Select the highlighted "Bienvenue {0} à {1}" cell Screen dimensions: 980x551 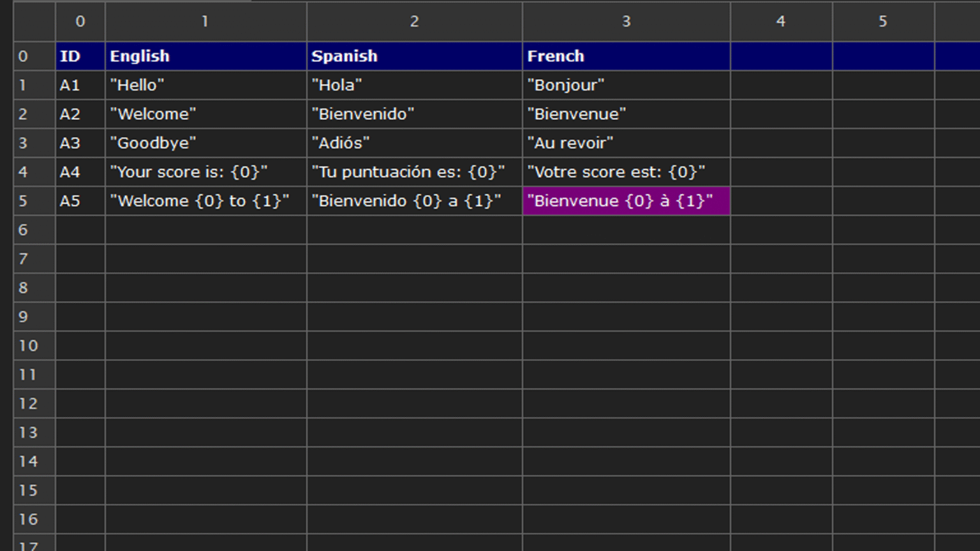[x=625, y=201]
